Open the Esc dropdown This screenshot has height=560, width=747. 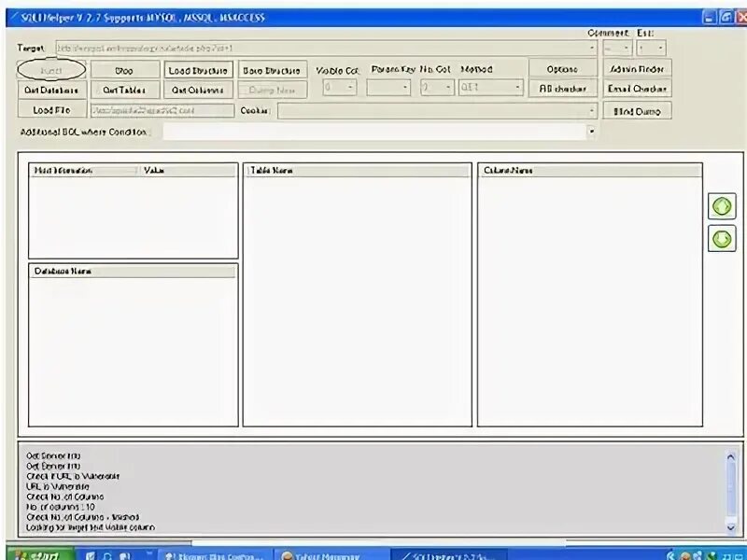(x=651, y=49)
